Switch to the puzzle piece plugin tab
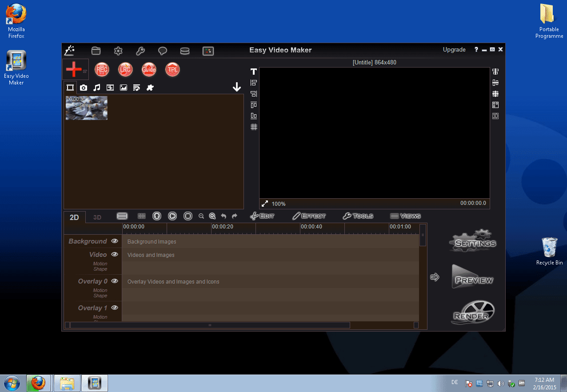This screenshot has height=392, width=567. click(150, 88)
